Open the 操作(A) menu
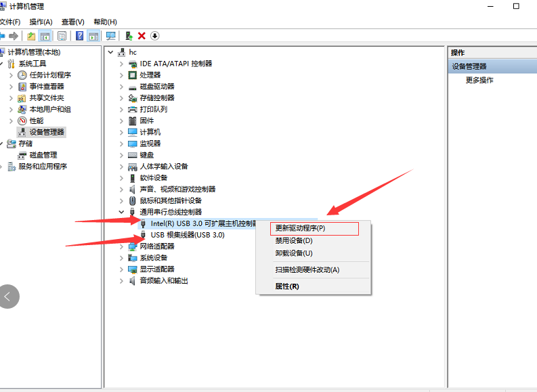537x392 pixels. coord(41,22)
